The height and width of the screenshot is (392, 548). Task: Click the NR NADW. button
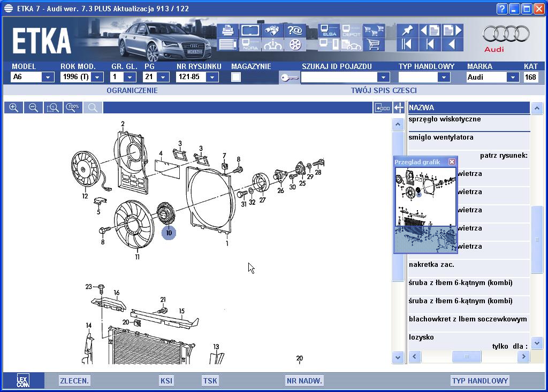[305, 381]
